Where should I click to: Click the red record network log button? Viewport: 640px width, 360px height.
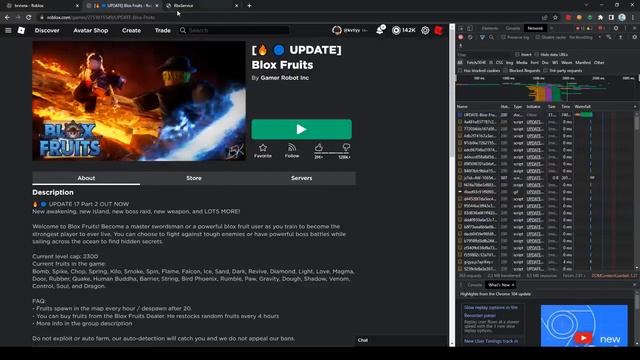click(x=461, y=37)
